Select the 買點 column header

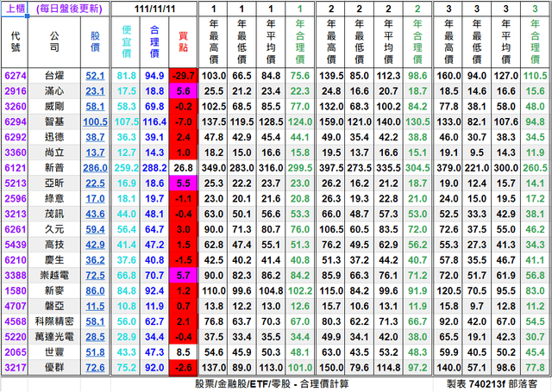183,42
